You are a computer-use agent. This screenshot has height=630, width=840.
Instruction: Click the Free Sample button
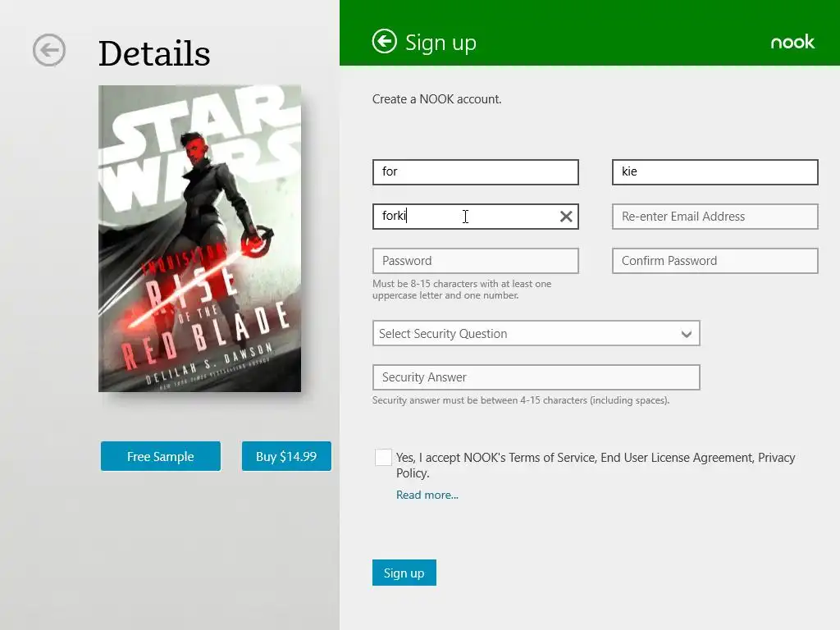[160, 456]
